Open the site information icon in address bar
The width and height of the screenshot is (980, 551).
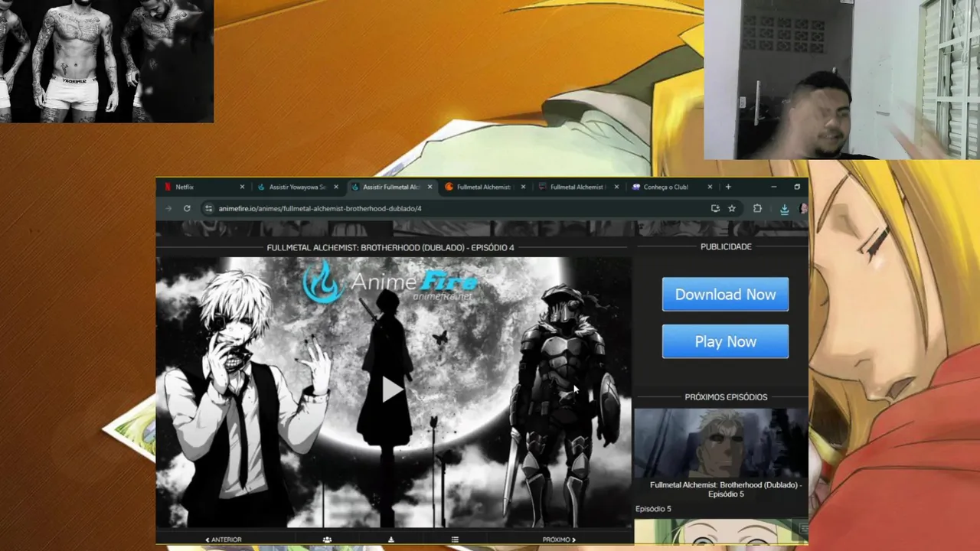pos(208,208)
